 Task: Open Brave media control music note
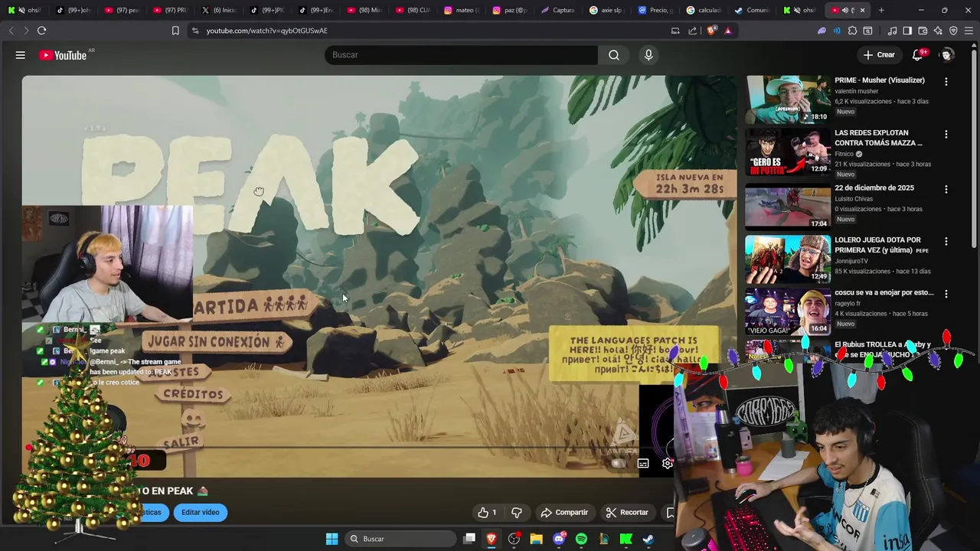pyautogui.click(x=892, y=31)
